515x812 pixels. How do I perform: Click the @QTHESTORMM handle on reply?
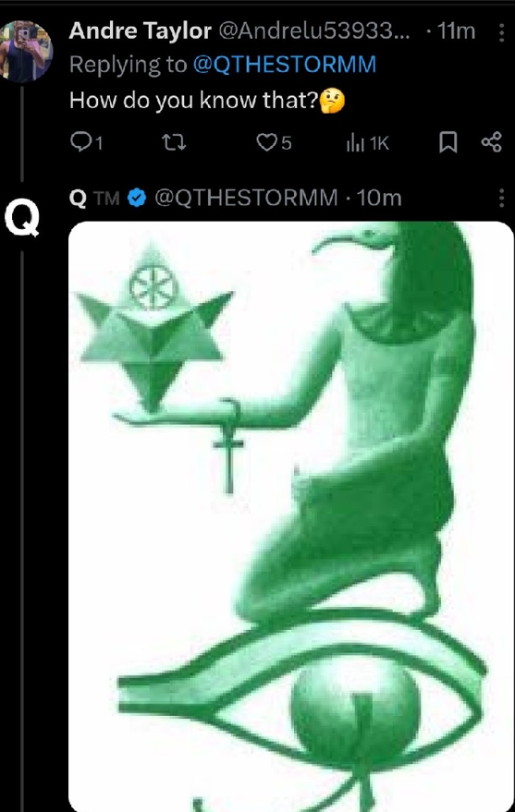[246, 198]
